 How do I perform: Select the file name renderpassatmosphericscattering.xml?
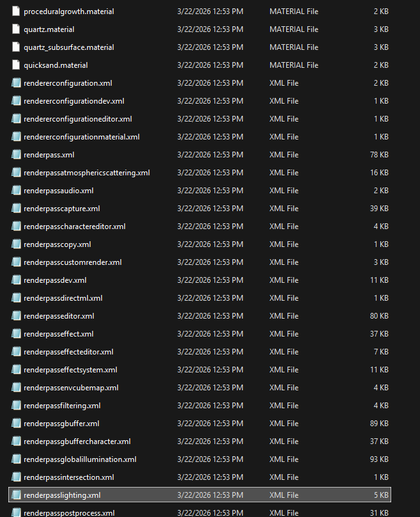pyautogui.click(x=87, y=173)
